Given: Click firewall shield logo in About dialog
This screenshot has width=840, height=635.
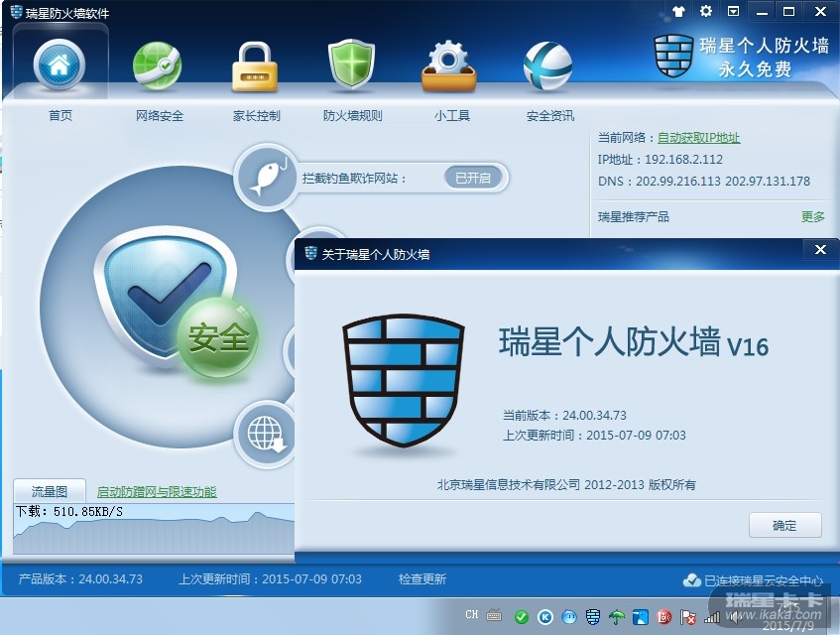Looking at the screenshot, I should tap(403, 380).
